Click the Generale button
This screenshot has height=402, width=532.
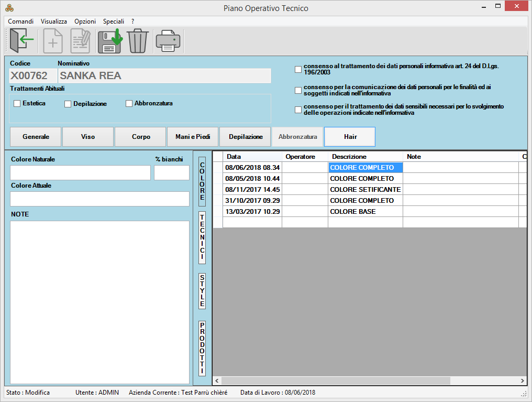click(36, 137)
